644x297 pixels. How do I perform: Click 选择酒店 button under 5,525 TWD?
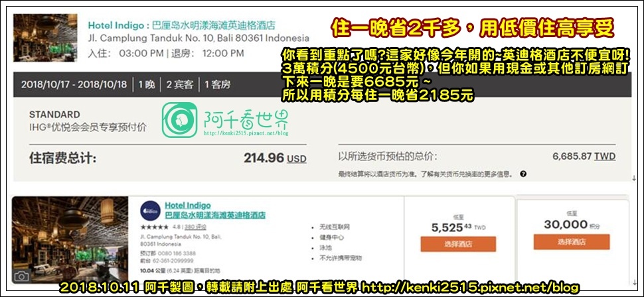tap(458, 244)
